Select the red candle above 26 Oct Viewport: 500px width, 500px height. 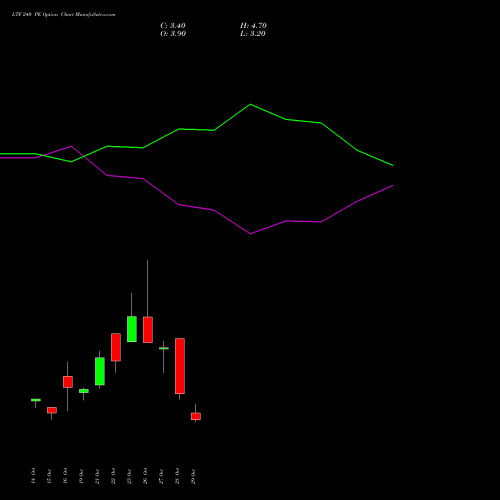tap(148, 330)
